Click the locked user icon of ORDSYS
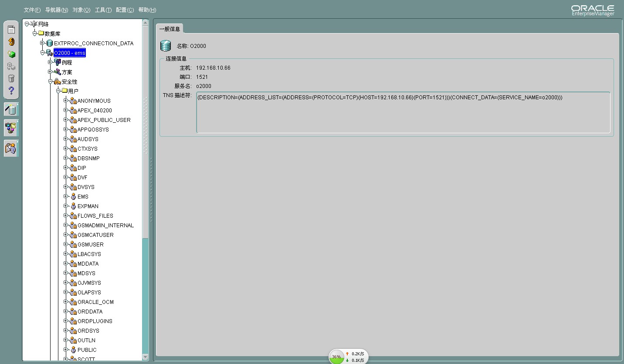This screenshot has width=624, height=364. [73, 330]
